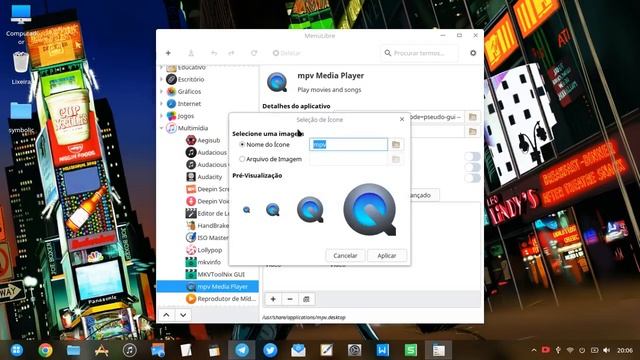Click the Aplicar button
Screen dimensions: 640x360
387,256
